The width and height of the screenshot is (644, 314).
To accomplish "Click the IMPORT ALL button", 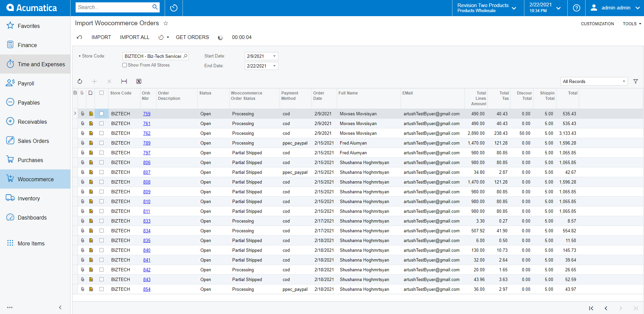I will 134,37.
